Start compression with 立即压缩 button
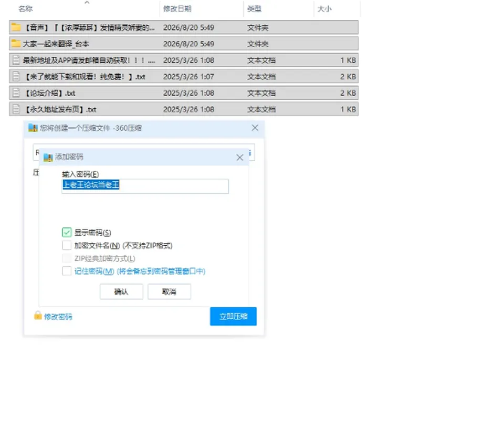 233,317
